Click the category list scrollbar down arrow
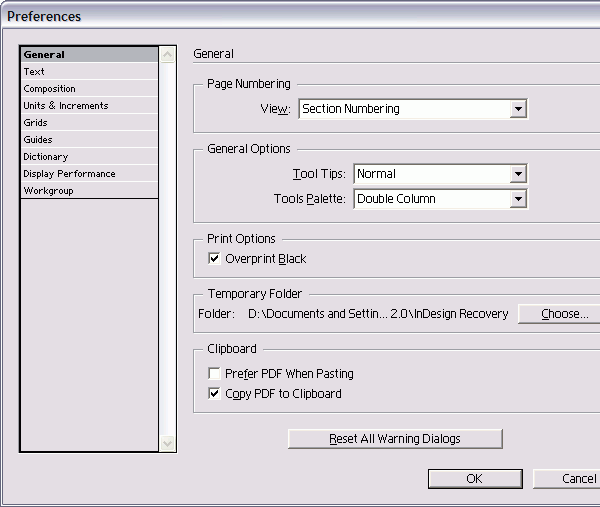This screenshot has width=600, height=507. click(x=167, y=443)
